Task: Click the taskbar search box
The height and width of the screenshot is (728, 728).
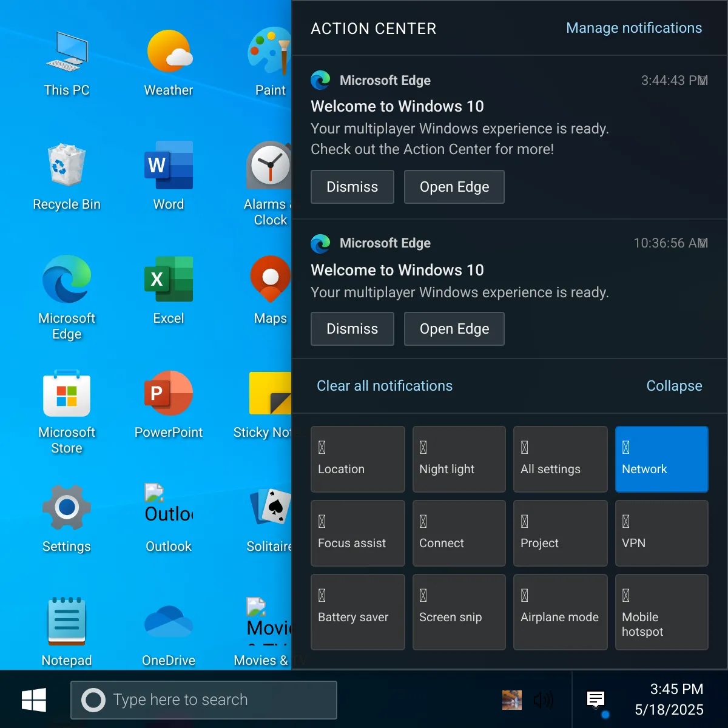Action: (204, 699)
